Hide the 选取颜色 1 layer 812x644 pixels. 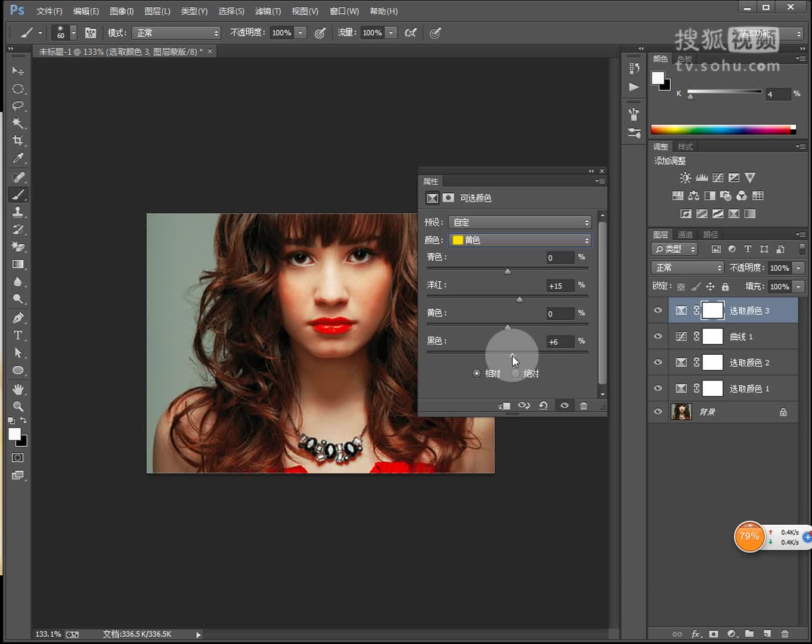(658, 388)
